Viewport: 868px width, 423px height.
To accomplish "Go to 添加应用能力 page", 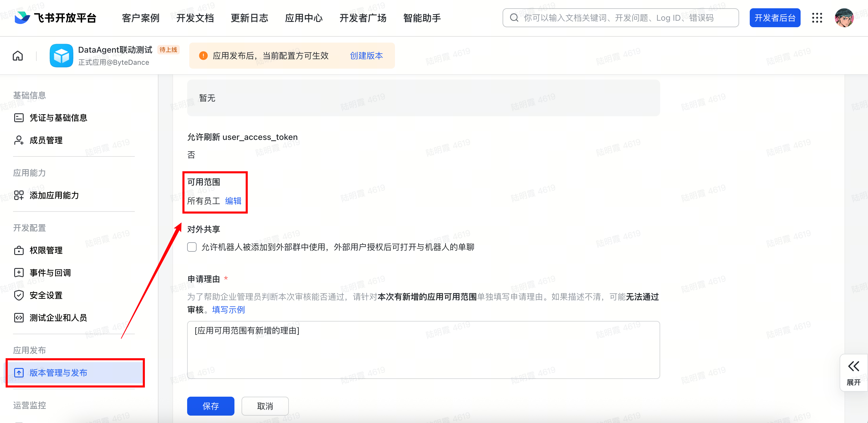I will click(54, 195).
